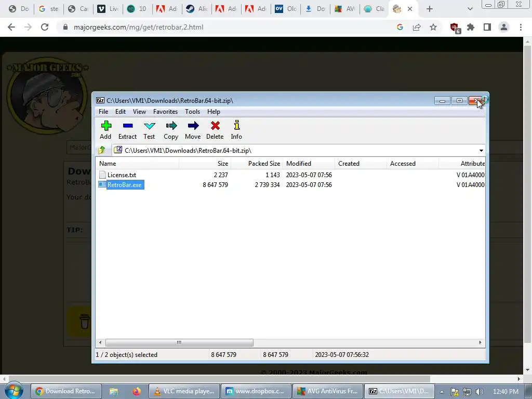This screenshot has height=399, width=532.
Task: Open File Explorer from taskbar
Action: click(113, 391)
